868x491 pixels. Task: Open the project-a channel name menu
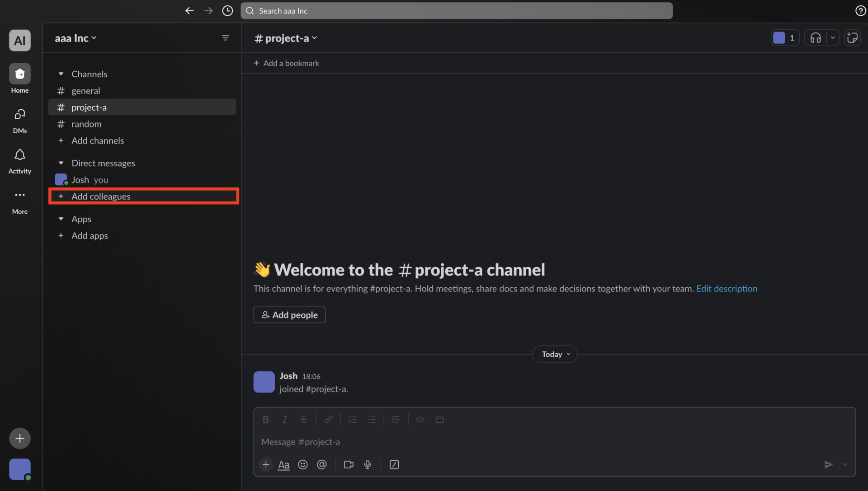click(285, 38)
